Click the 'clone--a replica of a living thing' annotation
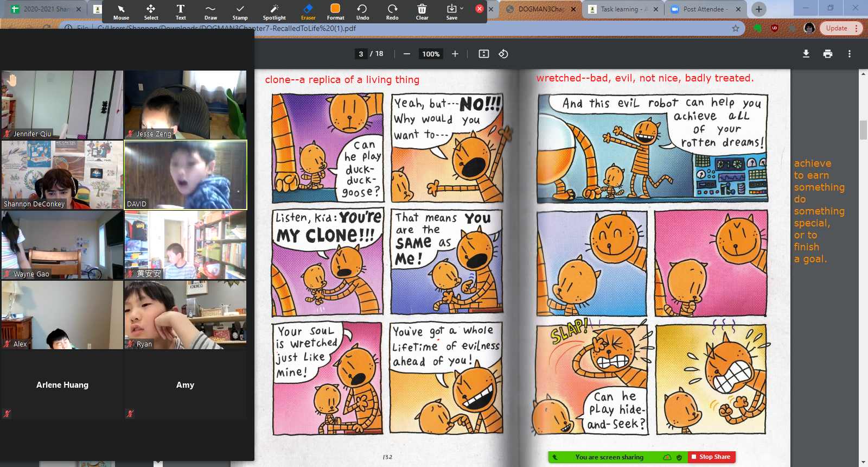 (x=342, y=80)
